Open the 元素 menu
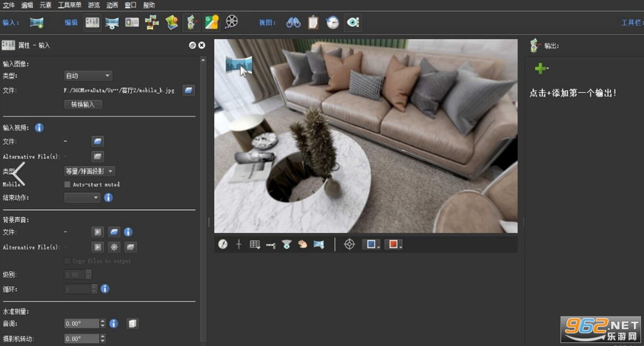The height and width of the screenshot is (346, 644). pyautogui.click(x=45, y=5)
